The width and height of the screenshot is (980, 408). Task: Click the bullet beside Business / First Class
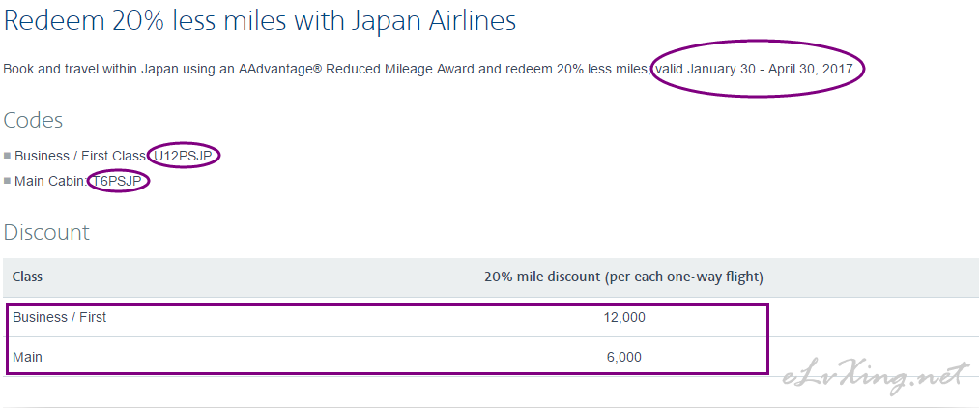click(x=7, y=155)
